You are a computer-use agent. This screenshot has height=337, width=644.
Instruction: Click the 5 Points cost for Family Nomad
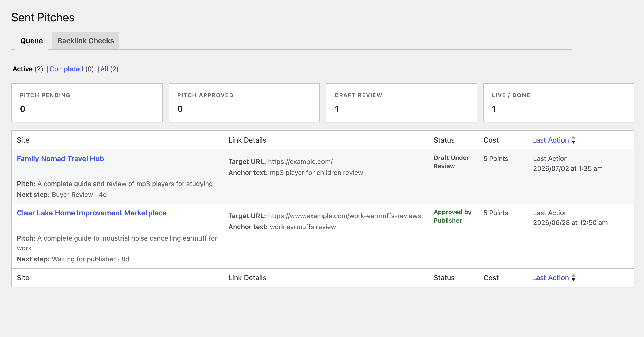click(496, 159)
